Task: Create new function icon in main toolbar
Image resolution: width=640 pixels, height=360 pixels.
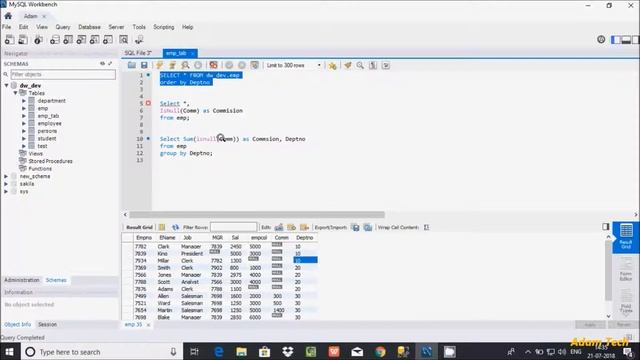Action: [108, 40]
